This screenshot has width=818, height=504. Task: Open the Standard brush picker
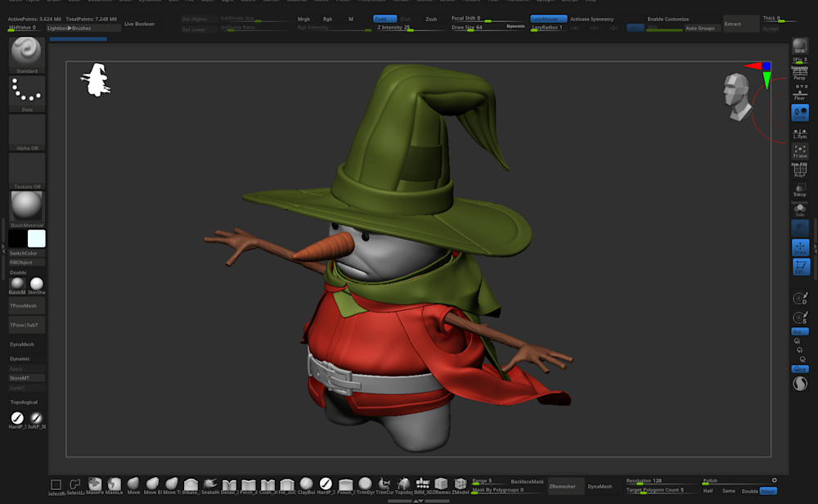click(27, 52)
